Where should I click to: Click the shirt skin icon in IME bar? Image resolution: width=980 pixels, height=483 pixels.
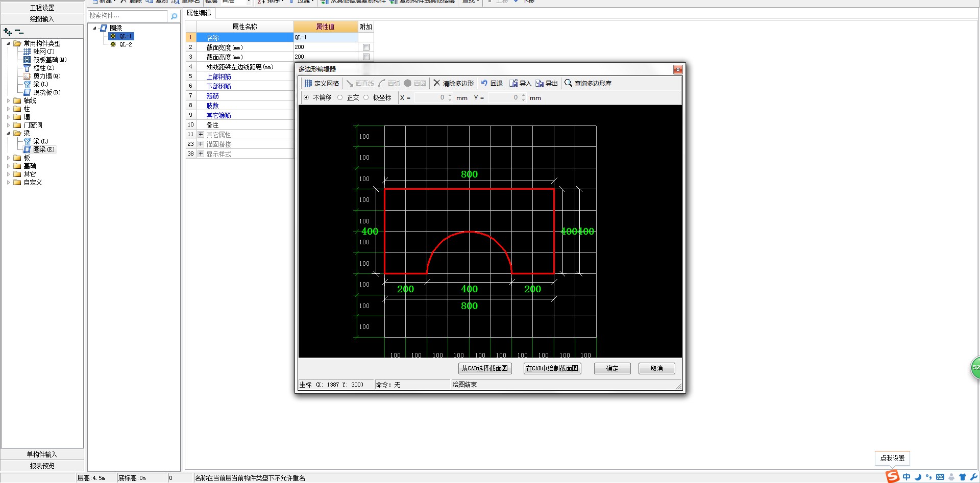(x=963, y=477)
